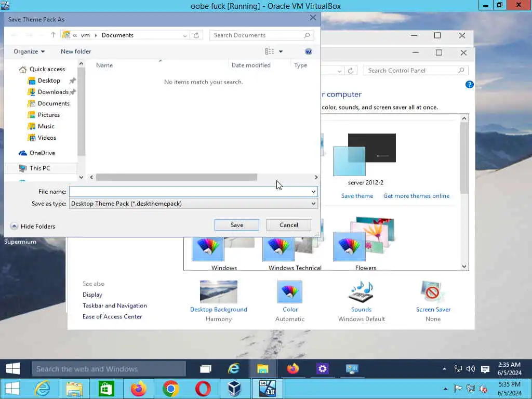Refresh the Control Panel window

pos(351,71)
